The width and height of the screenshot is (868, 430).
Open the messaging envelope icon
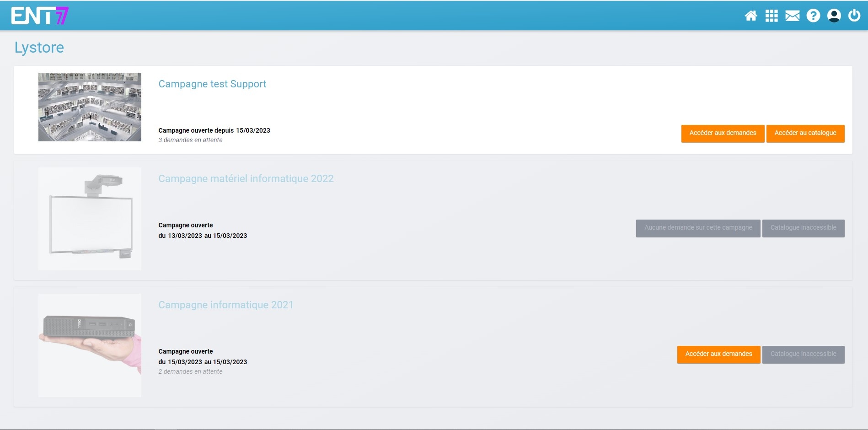792,16
